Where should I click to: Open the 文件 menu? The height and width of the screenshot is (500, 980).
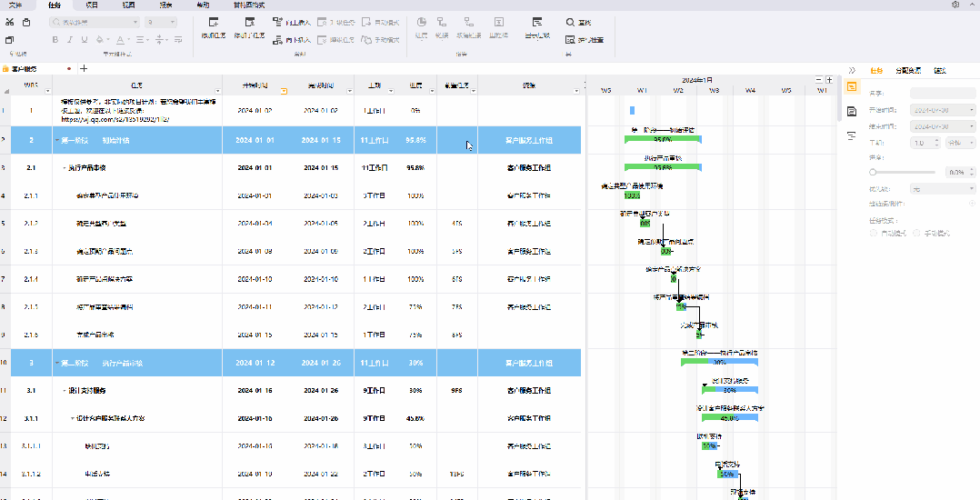pos(15,5)
